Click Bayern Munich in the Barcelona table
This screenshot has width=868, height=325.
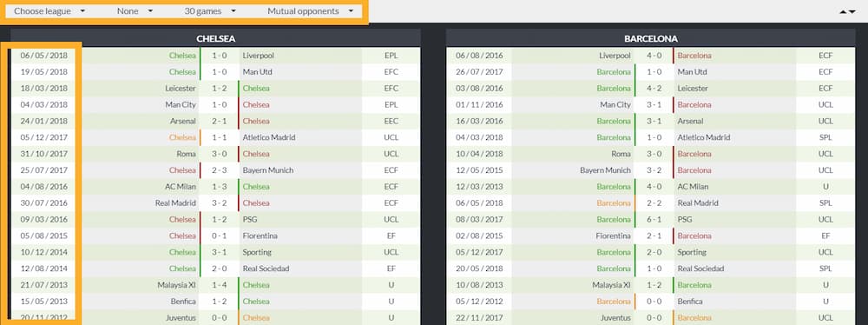click(x=606, y=170)
